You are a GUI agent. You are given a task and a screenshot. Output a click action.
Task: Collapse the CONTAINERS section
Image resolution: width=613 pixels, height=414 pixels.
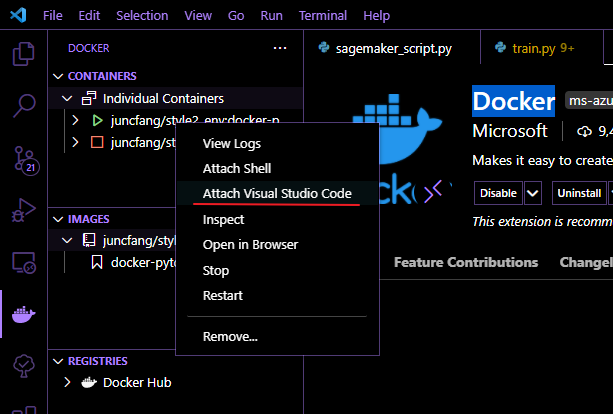click(58, 76)
